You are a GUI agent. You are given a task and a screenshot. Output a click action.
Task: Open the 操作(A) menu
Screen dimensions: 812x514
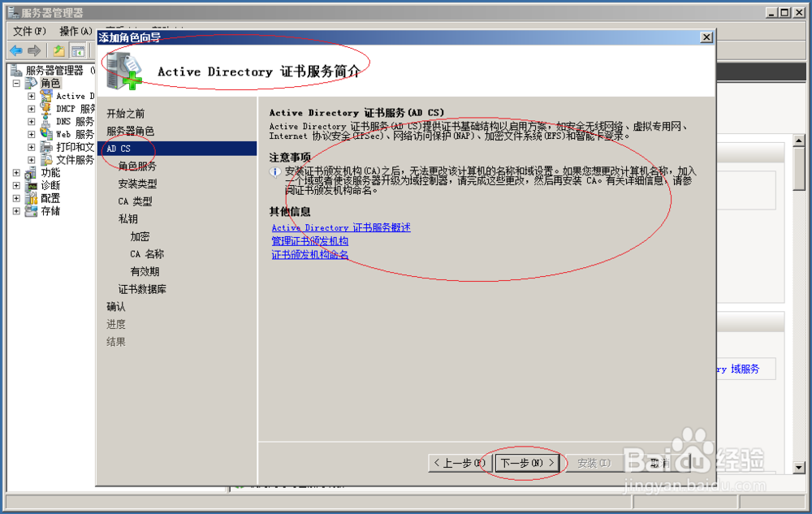coord(76,31)
